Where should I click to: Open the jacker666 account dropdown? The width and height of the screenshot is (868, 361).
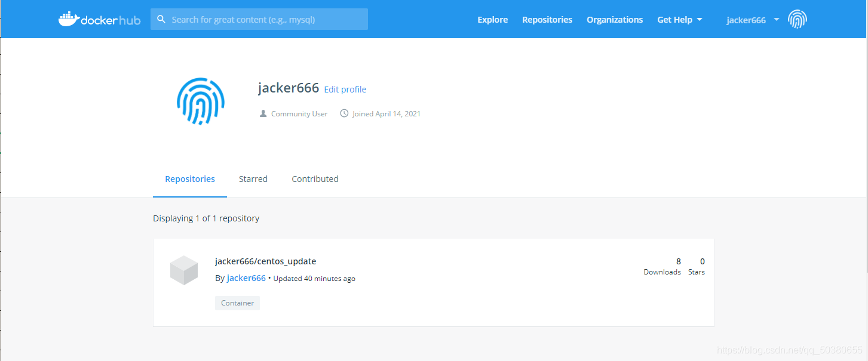[746, 19]
